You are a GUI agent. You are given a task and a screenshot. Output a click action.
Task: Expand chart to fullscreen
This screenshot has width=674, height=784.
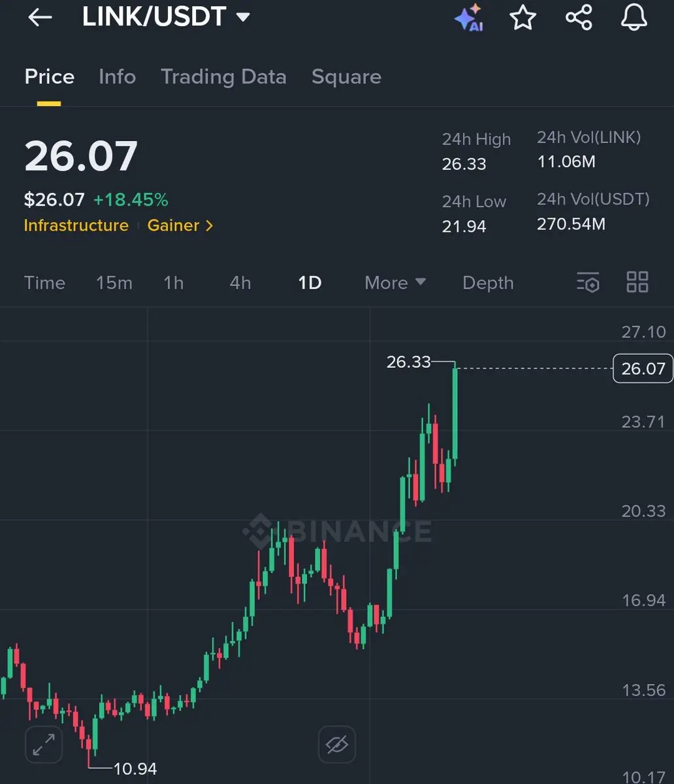pyautogui.click(x=44, y=744)
